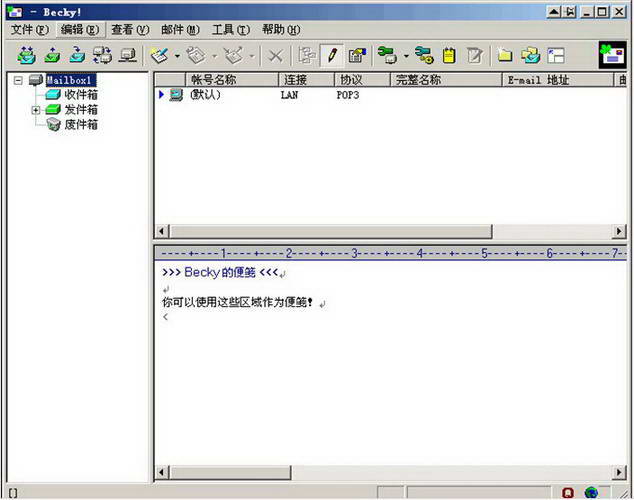Select the Mailbox1 tree item
The width and height of the screenshot is (634, 500).
click(70, 80)
